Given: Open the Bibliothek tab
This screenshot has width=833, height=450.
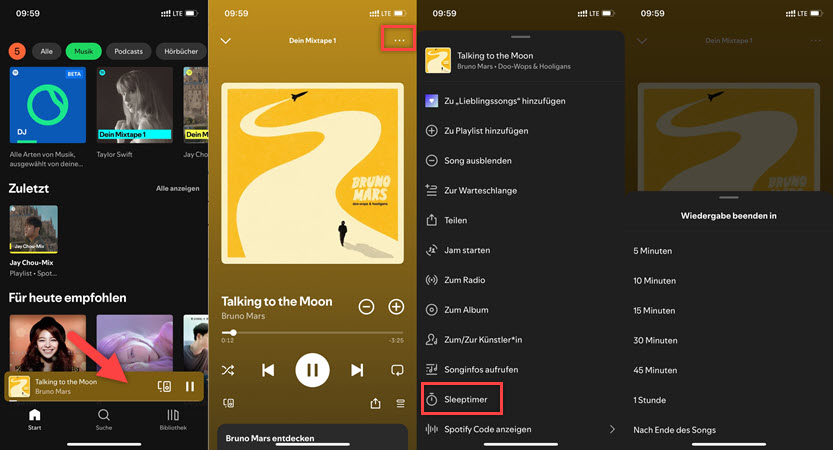Looking at the screenshot, I should pos(173,419).
